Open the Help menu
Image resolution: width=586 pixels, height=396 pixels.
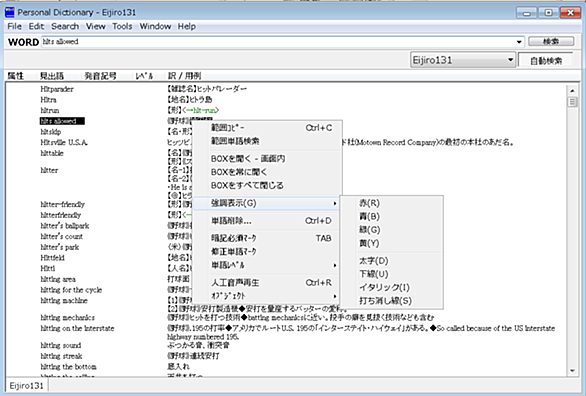(x=186, y=27)
